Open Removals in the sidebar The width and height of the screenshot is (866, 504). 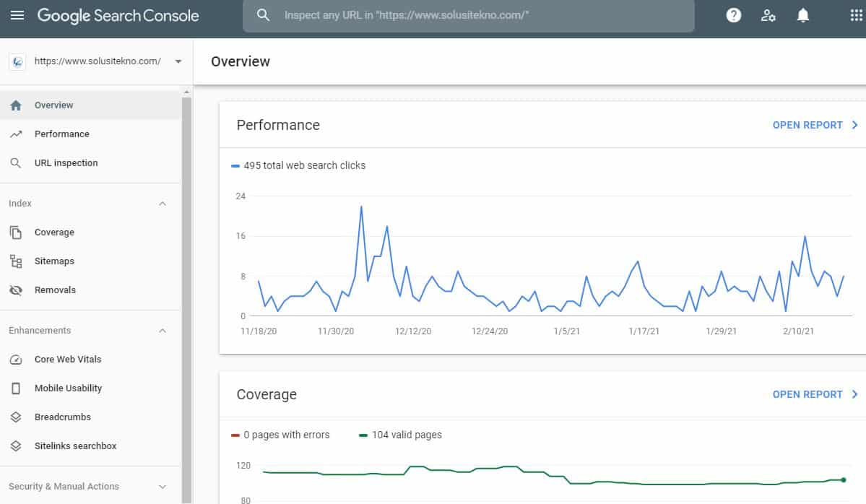tap(90, 290)
